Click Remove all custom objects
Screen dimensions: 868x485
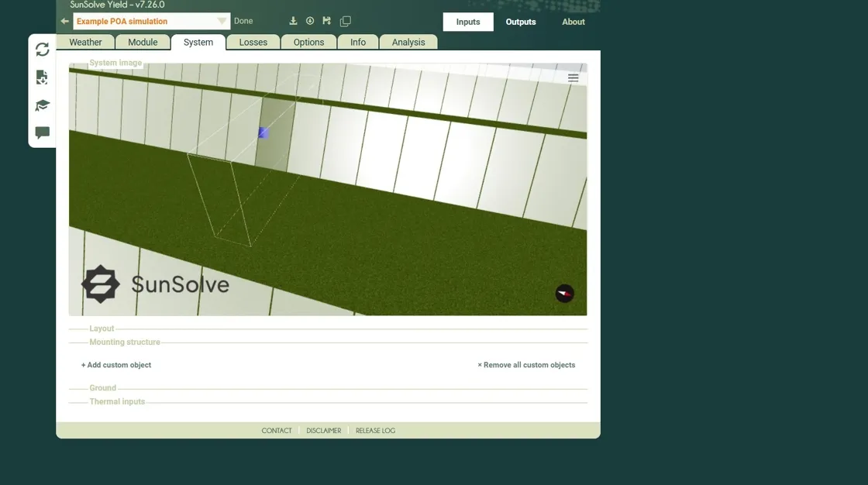click(x=526, y=365)
